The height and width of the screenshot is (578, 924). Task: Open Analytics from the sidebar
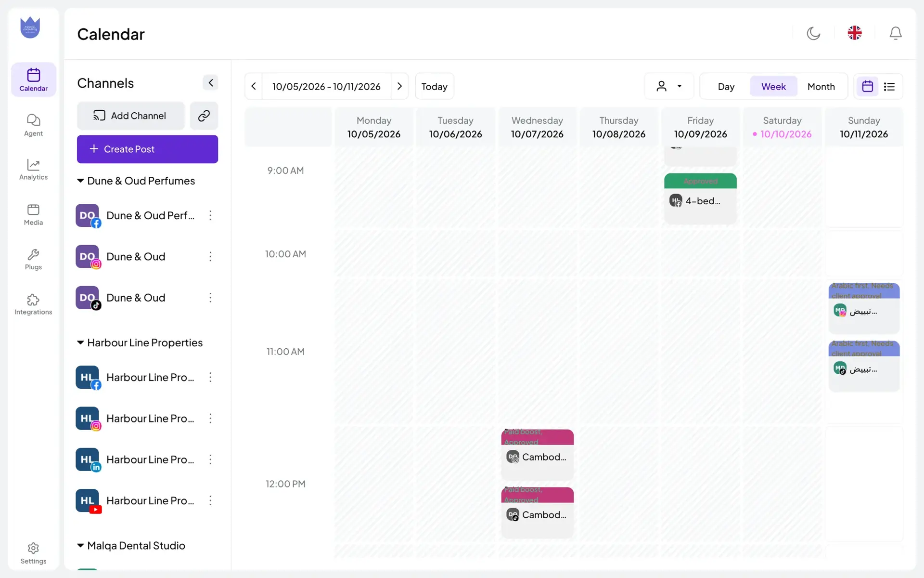33,169
